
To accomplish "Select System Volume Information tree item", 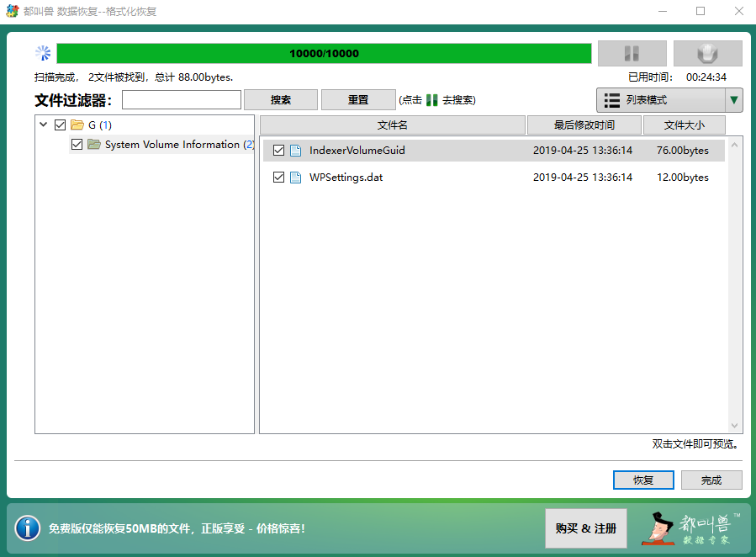I will 179,145.
